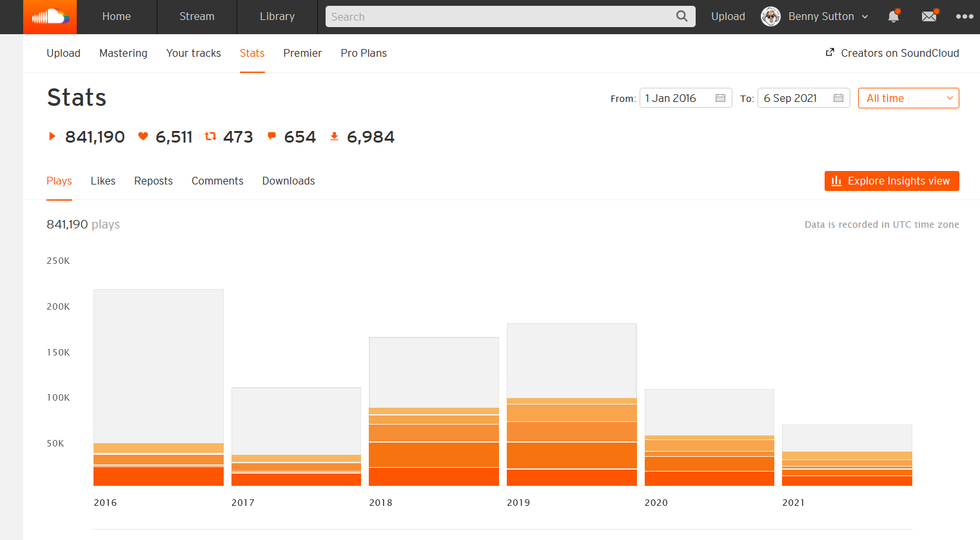This screenshot has height=540, width=980.
Task: Click the From date calendar icon
Action: 720,98
